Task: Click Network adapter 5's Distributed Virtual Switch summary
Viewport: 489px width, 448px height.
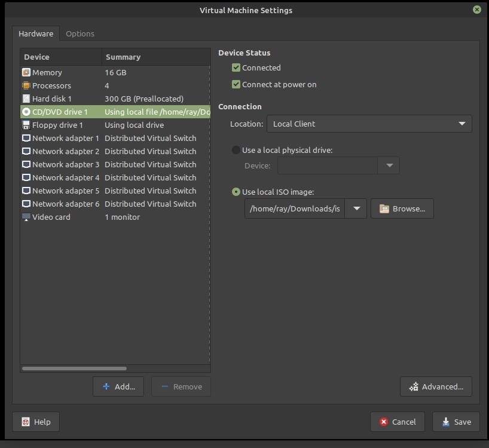Action: 150,191
